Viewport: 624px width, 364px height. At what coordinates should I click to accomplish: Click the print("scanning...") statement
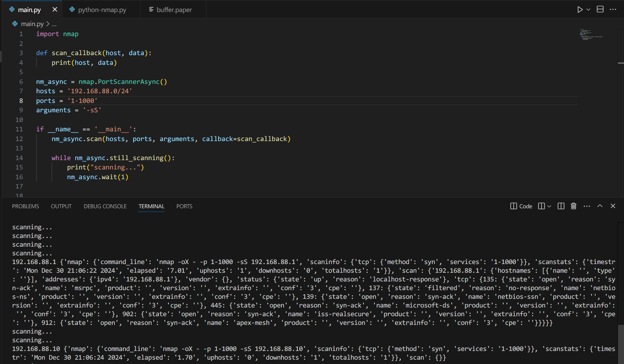click(x=105, y=167)
